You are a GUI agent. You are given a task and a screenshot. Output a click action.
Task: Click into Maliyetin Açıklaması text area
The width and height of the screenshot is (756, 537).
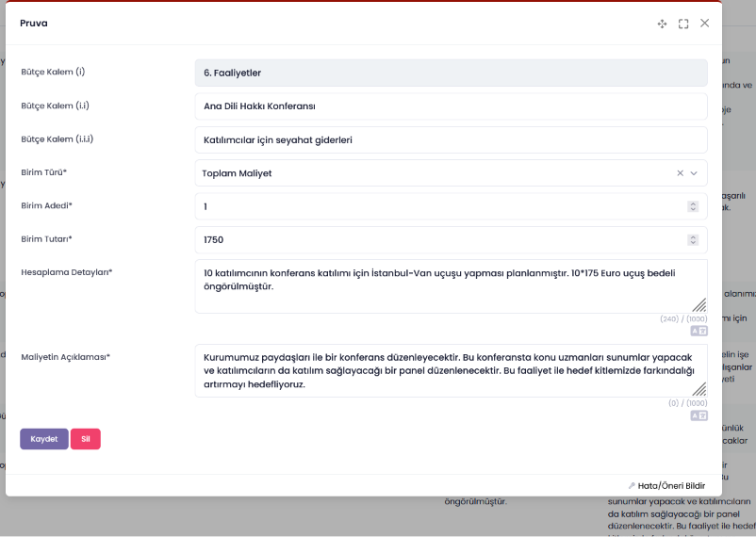click(451, 370)
